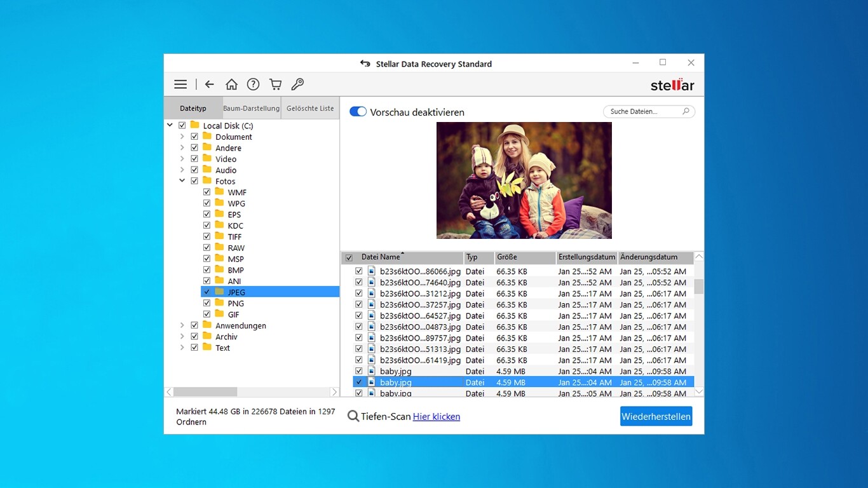
Task: Click the file list vertical scrollbar thumb
Action: (x=699, y=287)
